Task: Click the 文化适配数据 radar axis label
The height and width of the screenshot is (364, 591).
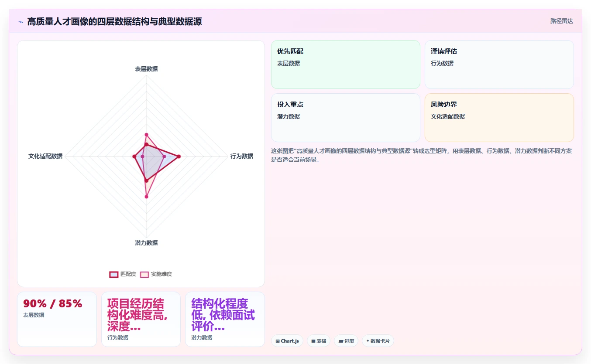Action: point(45,156)
